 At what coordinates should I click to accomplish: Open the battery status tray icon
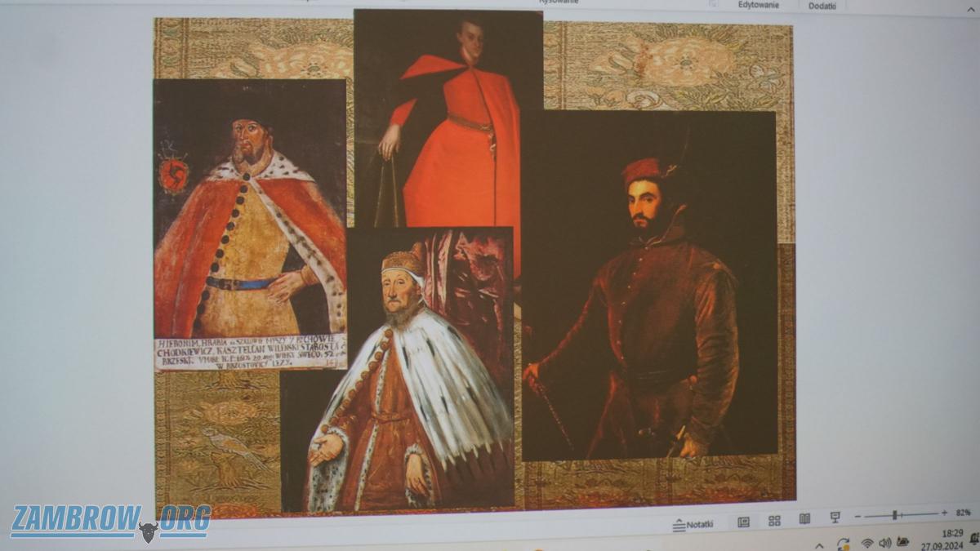903,541
